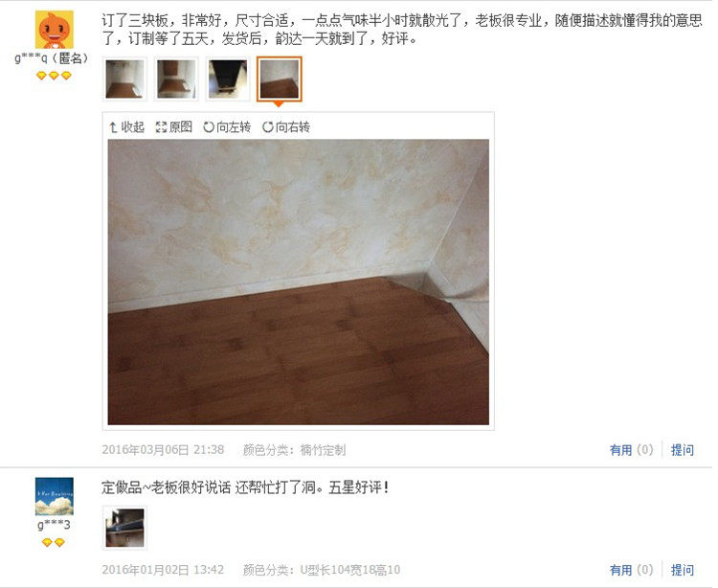Image resolution: width=718 pixels, height=588 pixels.
Task: Click g***q member diamond rating icons
Action: (x=54, y=76)
